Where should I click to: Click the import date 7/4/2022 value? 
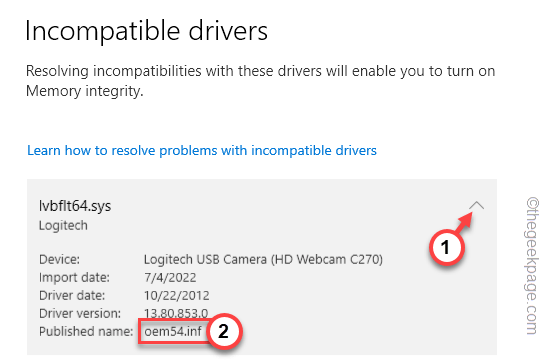click(170, 277)
